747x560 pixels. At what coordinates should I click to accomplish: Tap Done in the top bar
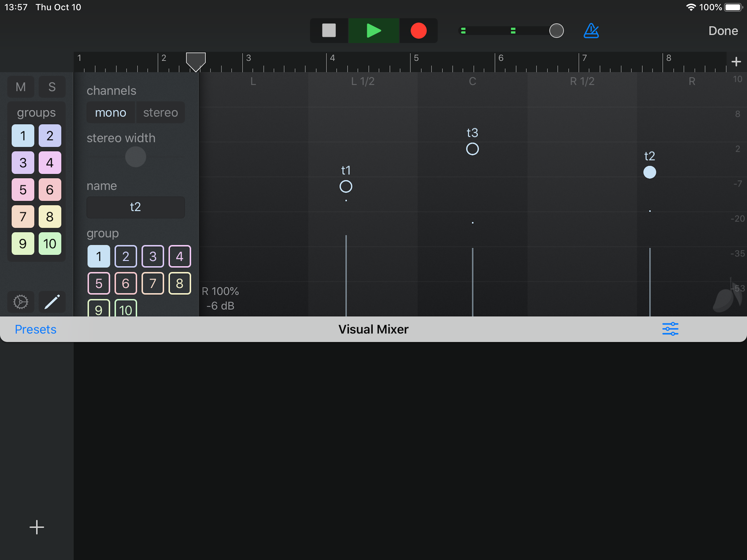(723, 31)
